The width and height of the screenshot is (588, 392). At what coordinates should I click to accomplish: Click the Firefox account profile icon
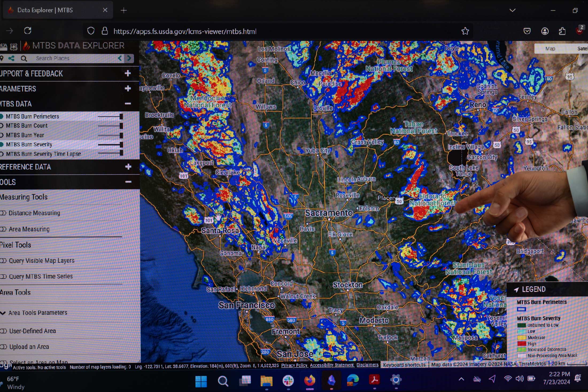(545, 31)
